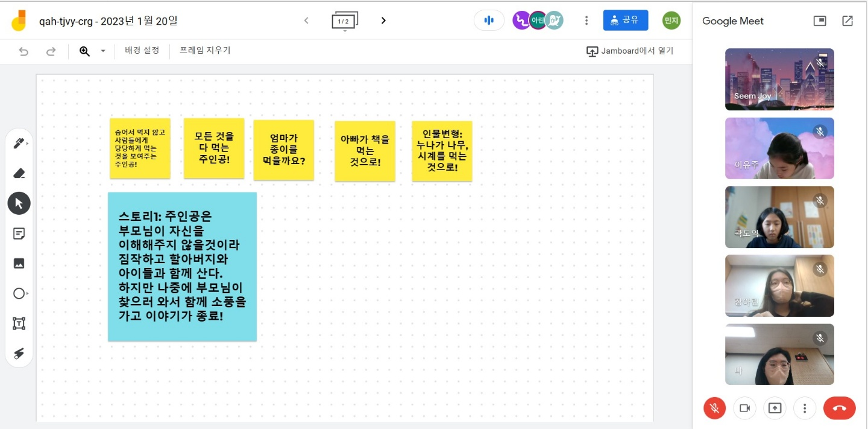
Task: Toggle picture-in-picture for Google Meet
Action: point(819,21)
